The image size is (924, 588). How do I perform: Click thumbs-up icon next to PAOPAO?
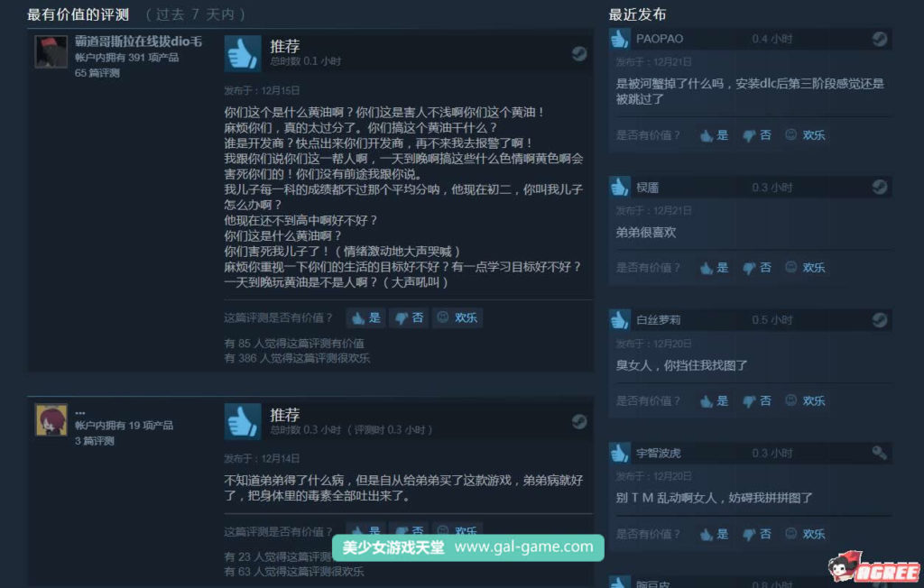click(x=619, y=39)
